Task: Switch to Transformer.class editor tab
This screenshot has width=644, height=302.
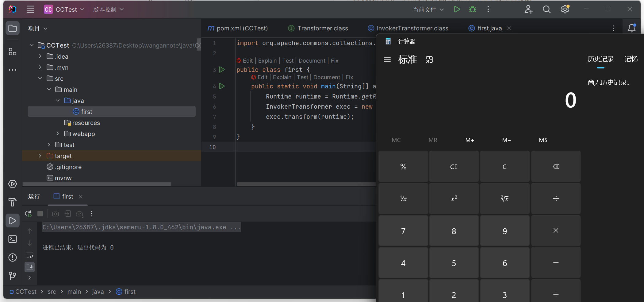Action: tap(318, 28)
